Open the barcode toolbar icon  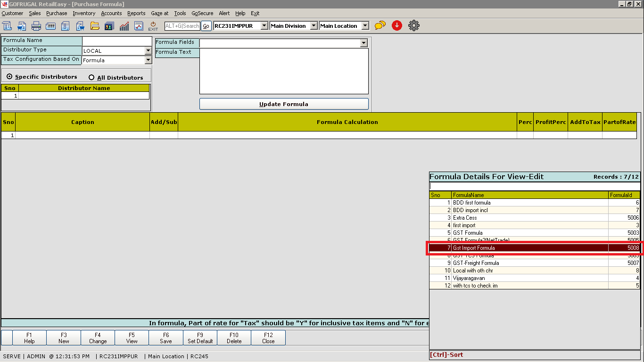point(51,26)
